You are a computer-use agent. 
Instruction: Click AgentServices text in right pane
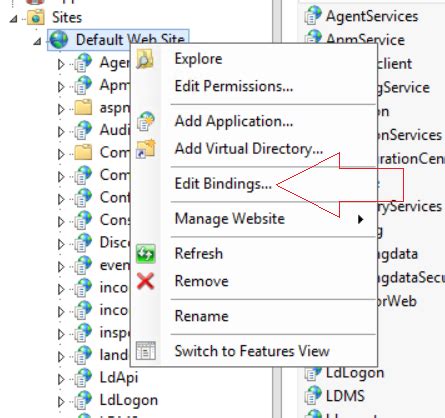click(x=372, y=16)
